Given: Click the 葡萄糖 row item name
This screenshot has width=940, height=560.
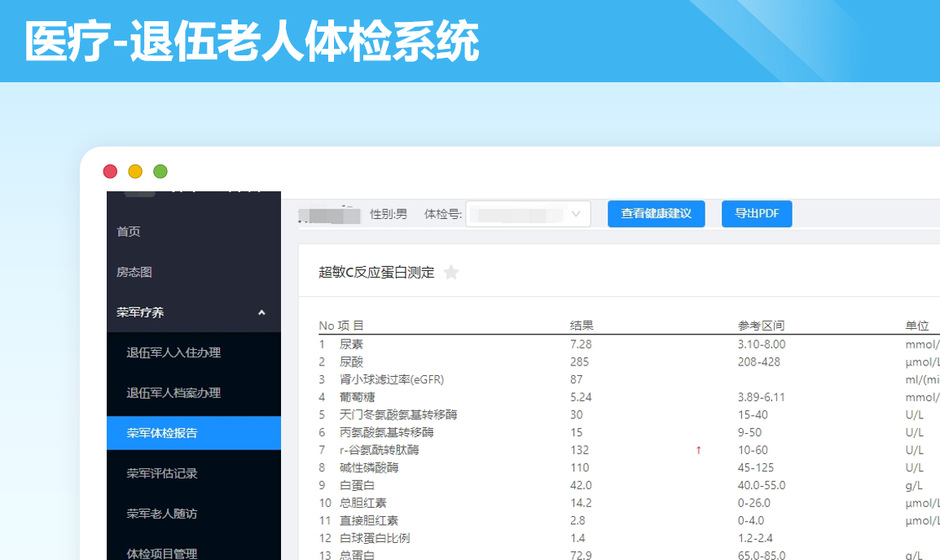Looking at the screenshot, I should point(358,397).
